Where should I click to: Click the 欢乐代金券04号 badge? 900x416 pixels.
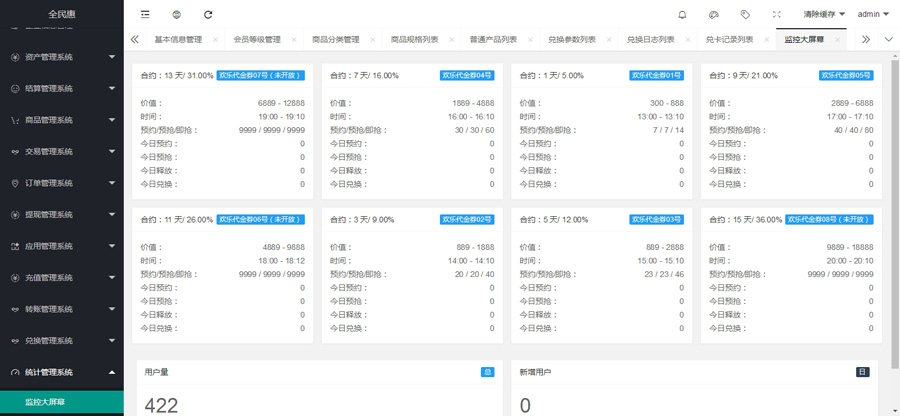tap(466, 76)
